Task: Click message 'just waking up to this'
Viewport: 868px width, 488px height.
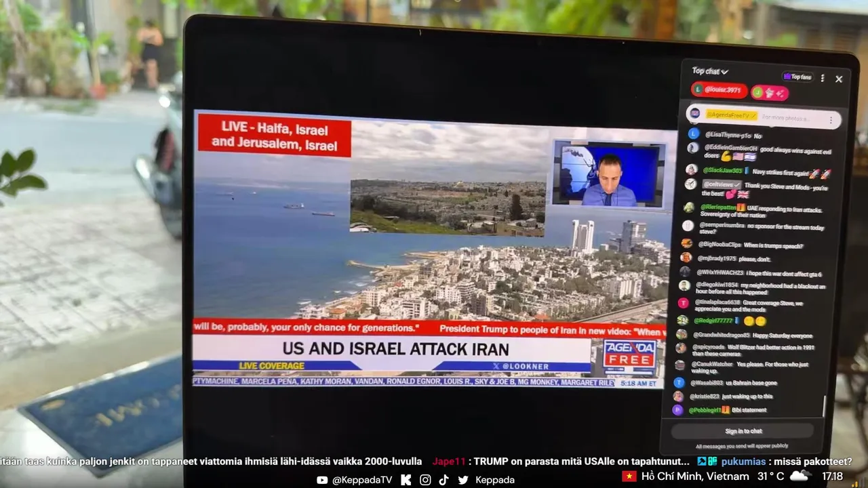Action: click(x=747, y=396)
